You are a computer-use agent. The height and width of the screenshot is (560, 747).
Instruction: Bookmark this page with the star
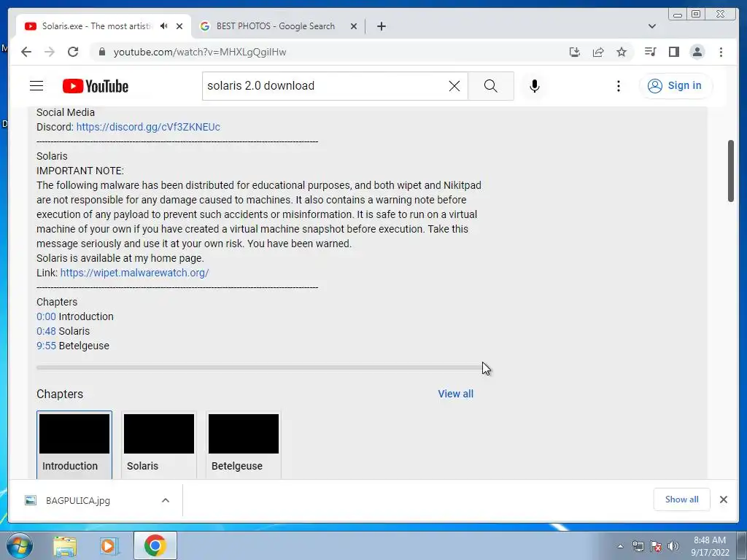[x=622, y=52]
